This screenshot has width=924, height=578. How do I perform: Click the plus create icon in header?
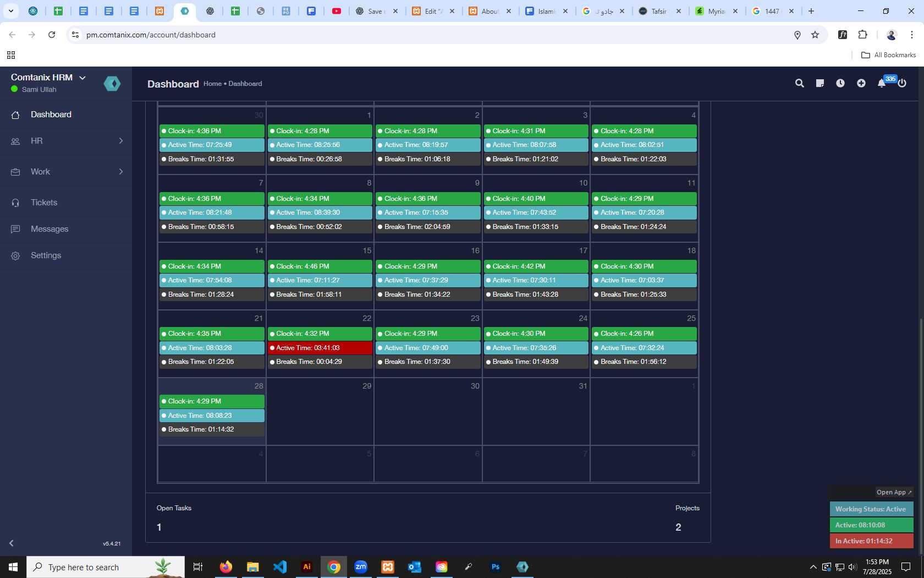(x=861, y=83)
